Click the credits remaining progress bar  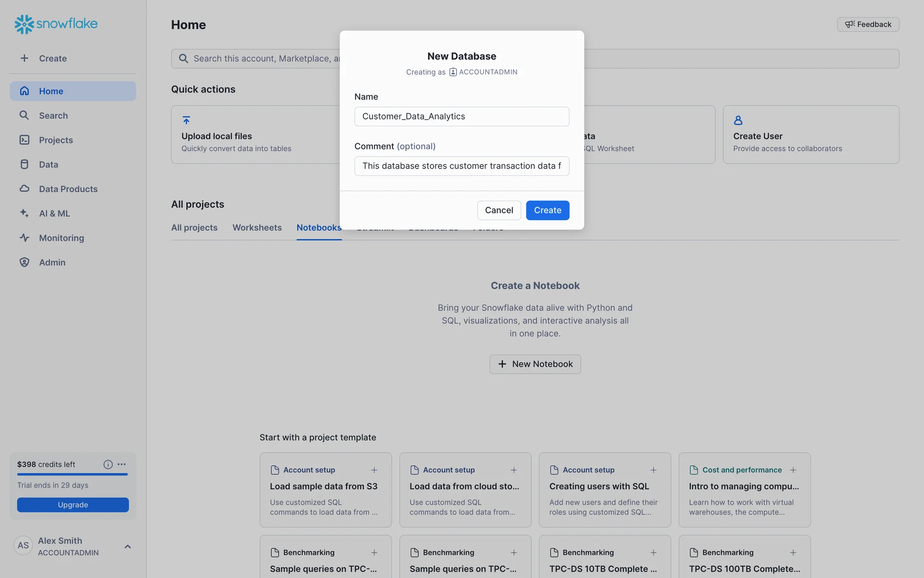pyautogui.click(x=72, y=474)
